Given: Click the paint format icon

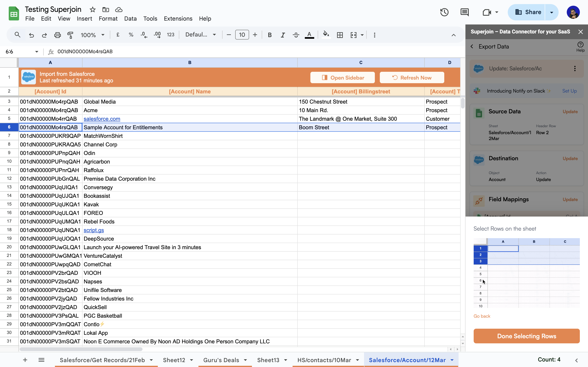Looking at the screenshot, I should click(x=70, y=35).
